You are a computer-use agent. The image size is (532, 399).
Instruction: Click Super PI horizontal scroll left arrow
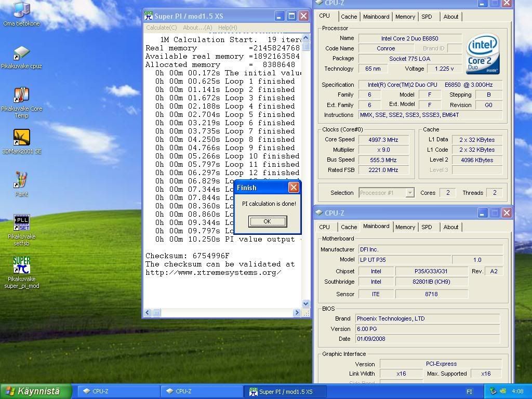148,312
